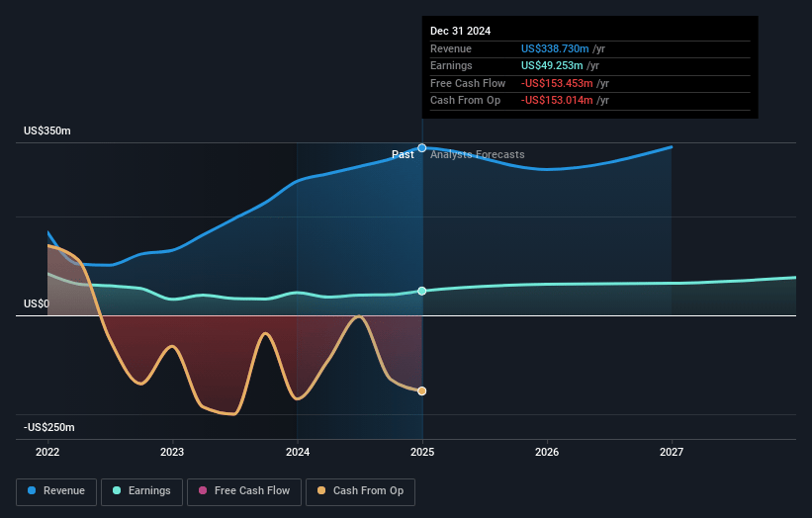The height and width of the screenshot is (518, 812).
Task: Click the Past label on chart
Action: coord(403,154)
